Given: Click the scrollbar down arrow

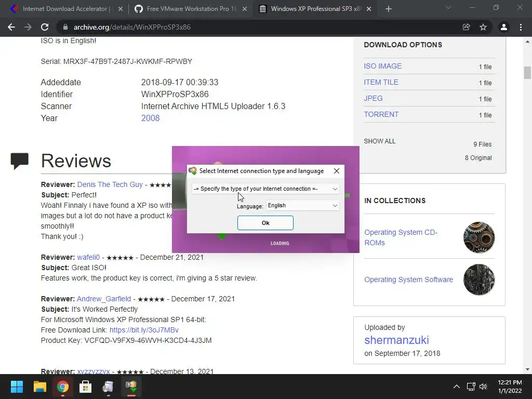Looking at the screenshot, I should [x=527, y=369].
